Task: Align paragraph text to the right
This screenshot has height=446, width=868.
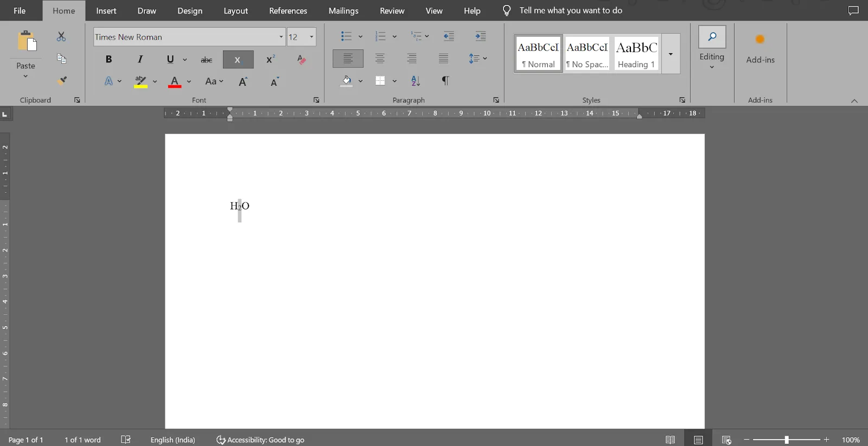Action: tap(412, 59)
